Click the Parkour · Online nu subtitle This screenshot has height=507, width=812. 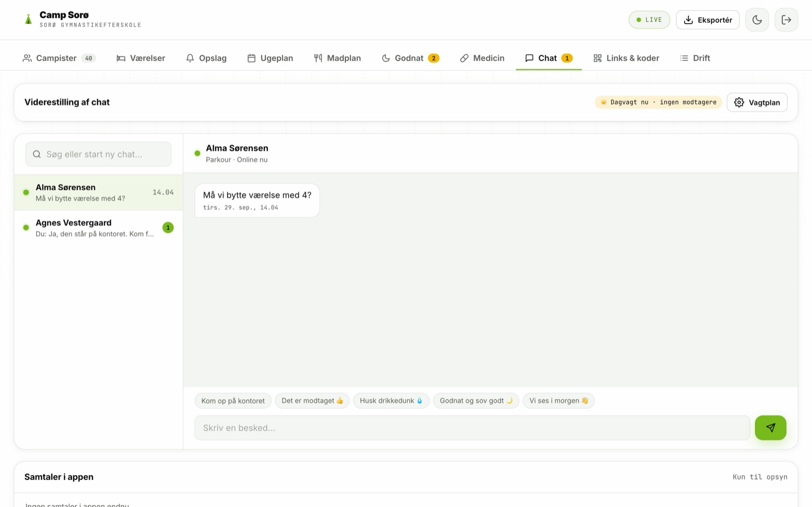tap(237, 160)
